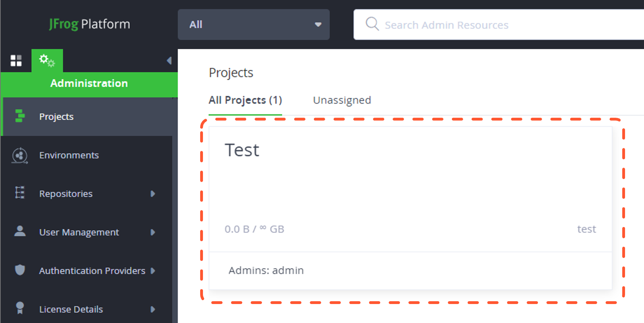Open the Test project card title
This screenshot has height=323, width=644.
coord(242,150)
